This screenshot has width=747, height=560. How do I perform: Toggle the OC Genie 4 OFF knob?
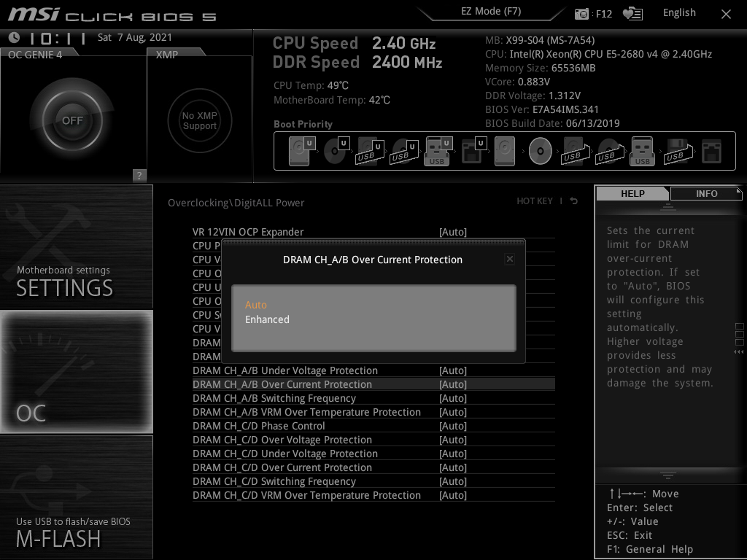point(72,120)
